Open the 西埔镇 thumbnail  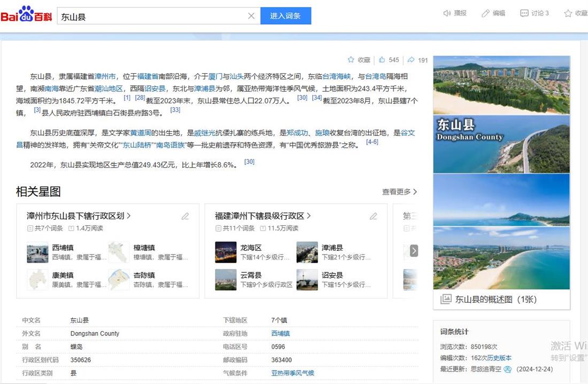coord(37,252)
